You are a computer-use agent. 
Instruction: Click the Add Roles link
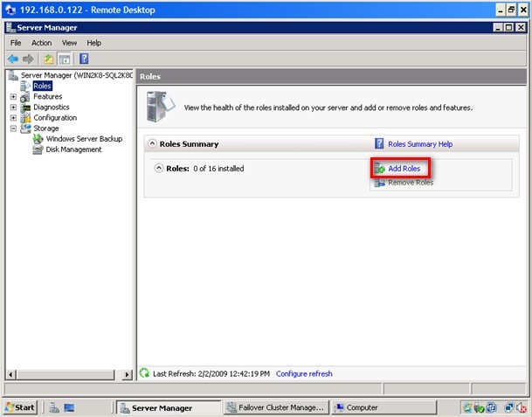tap(404, 169)
